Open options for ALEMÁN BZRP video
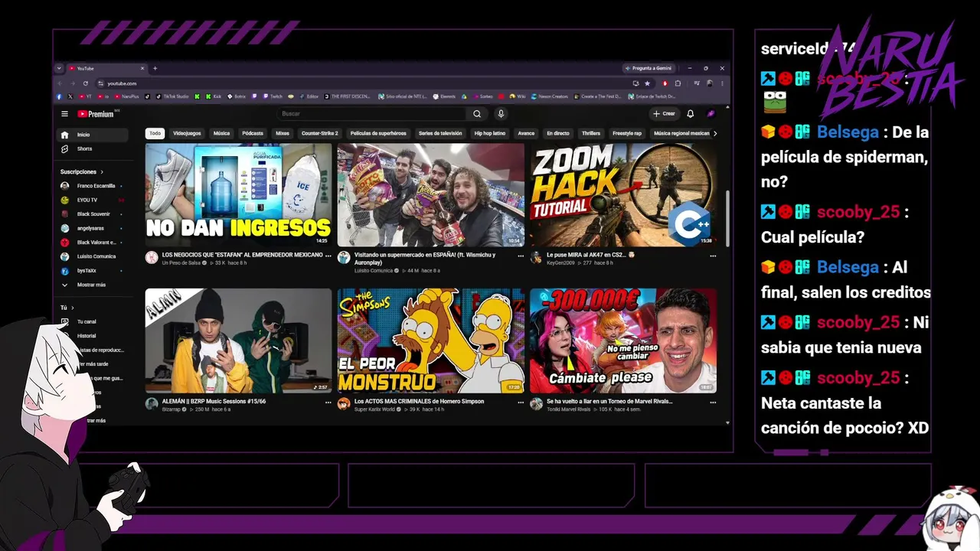980x551 pixels. [x=328, y=403]
